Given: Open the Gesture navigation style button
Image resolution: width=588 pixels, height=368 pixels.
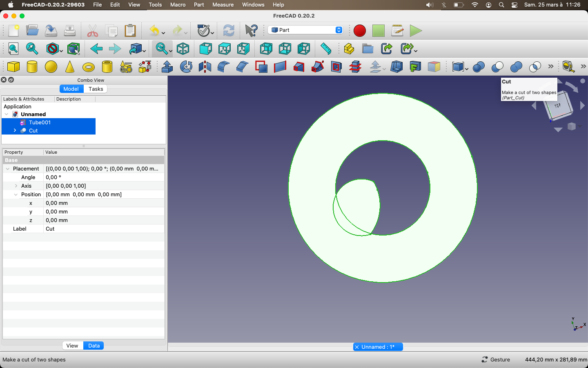Looking at the screenshot, I should [496, 359].
